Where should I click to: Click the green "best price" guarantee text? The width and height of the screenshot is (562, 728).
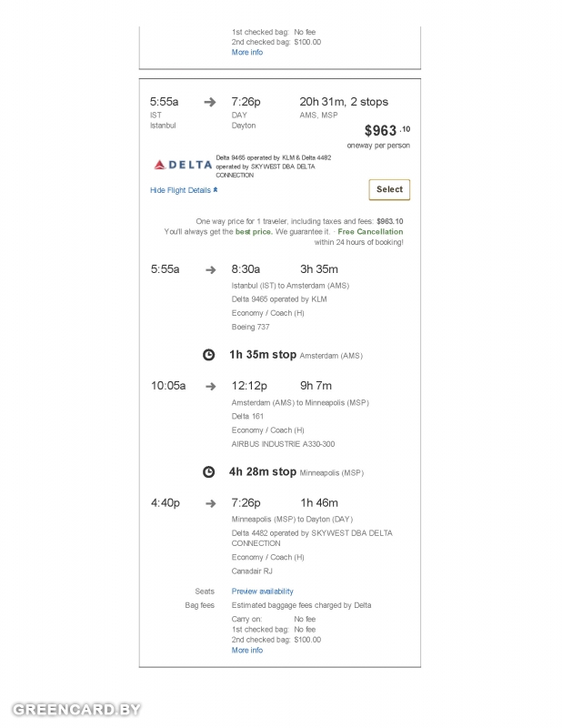(x=255, y=232)
